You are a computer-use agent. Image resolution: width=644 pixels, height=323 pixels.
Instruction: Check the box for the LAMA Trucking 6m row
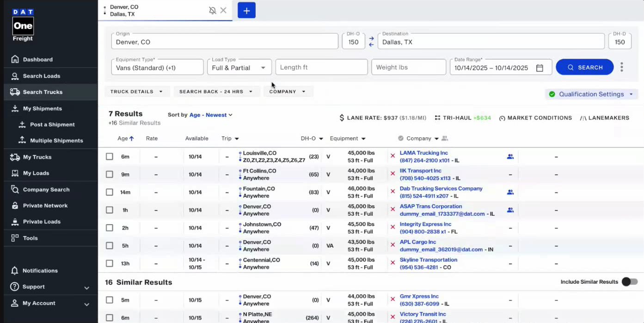(x=110, y=157)
